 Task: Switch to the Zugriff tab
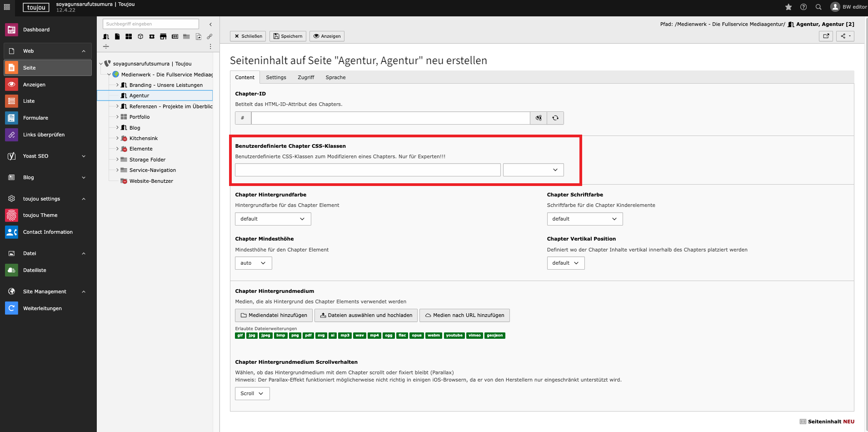(x=306, y=77)
